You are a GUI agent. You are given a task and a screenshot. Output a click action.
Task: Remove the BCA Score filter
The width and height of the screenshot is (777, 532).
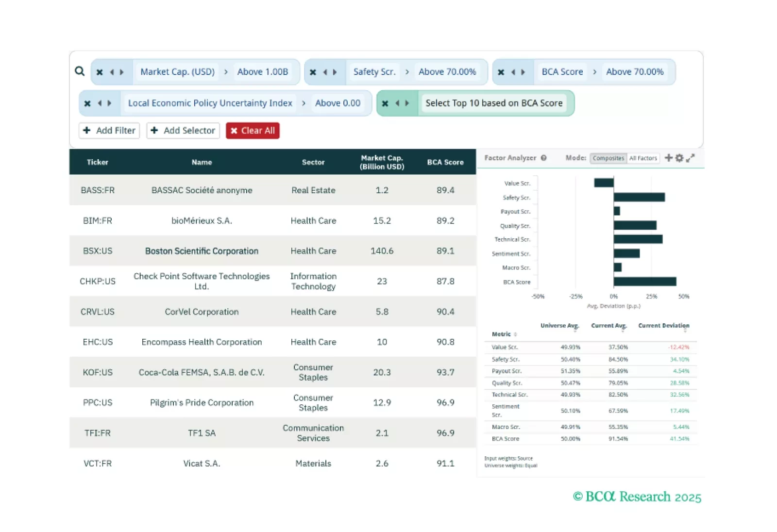point(501,72)
